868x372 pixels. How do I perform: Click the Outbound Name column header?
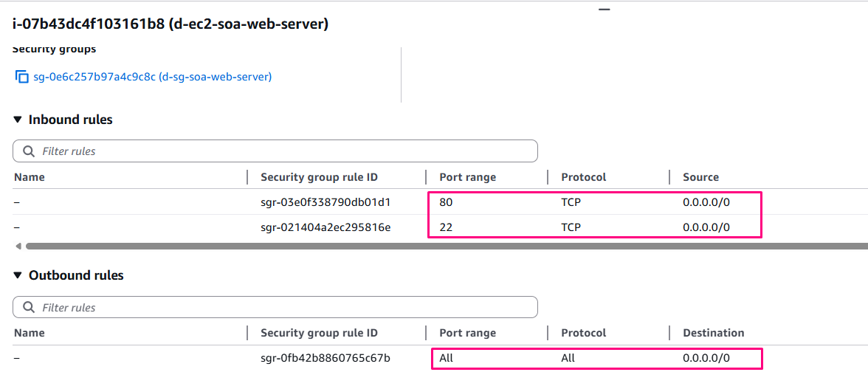pos(30,333)
